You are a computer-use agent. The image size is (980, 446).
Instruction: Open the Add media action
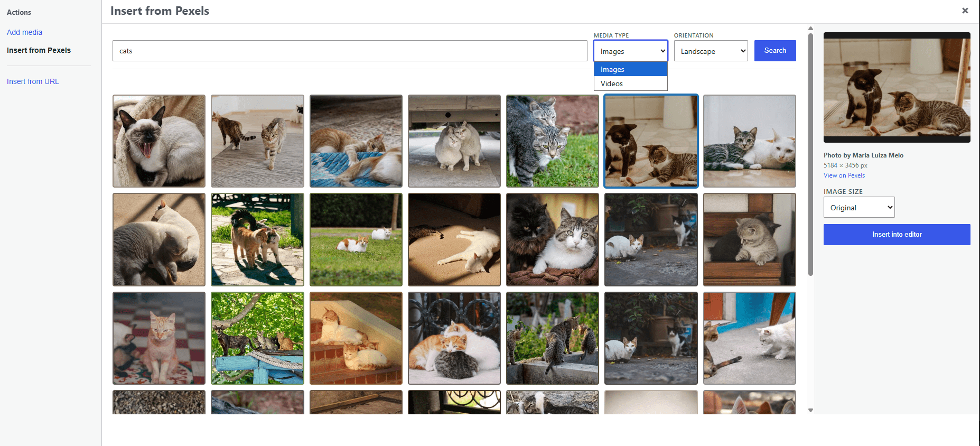coord(24,32)
